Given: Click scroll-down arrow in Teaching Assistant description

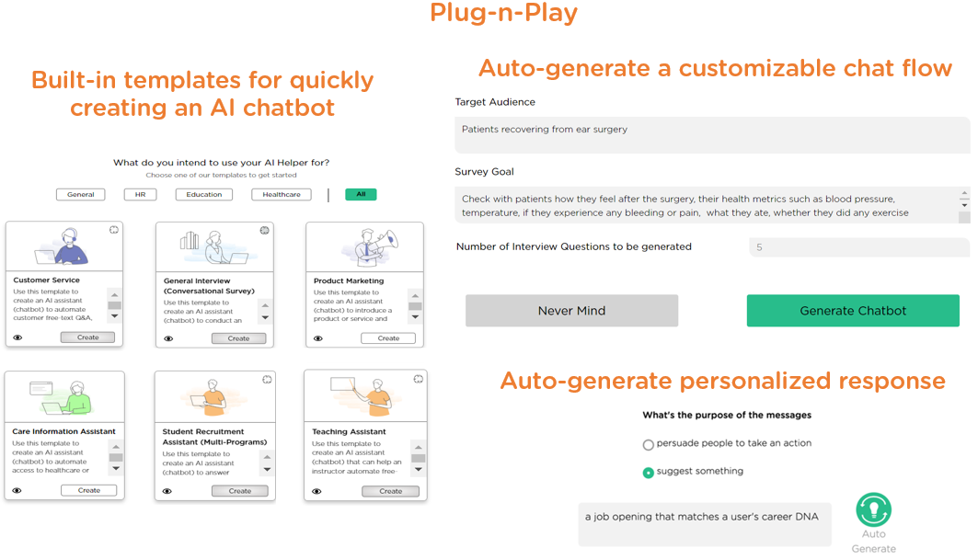Looking at the screenshot, I should 419,470.
